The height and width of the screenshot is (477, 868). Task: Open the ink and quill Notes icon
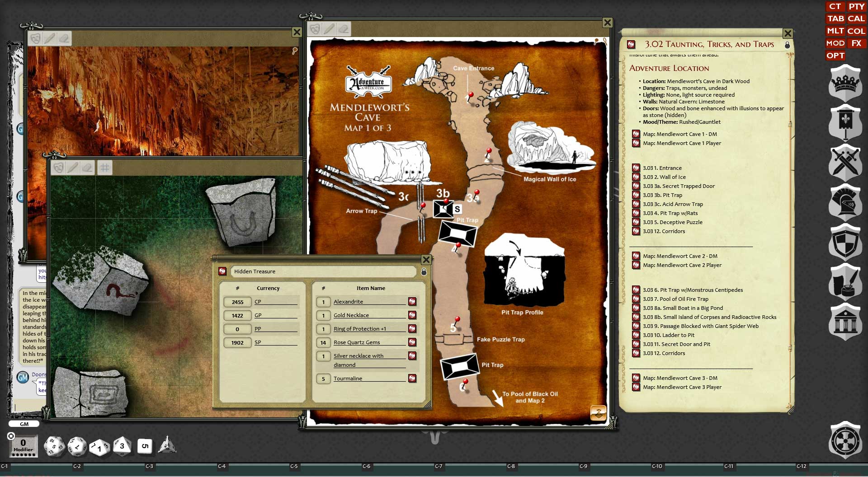click(845, 282)
